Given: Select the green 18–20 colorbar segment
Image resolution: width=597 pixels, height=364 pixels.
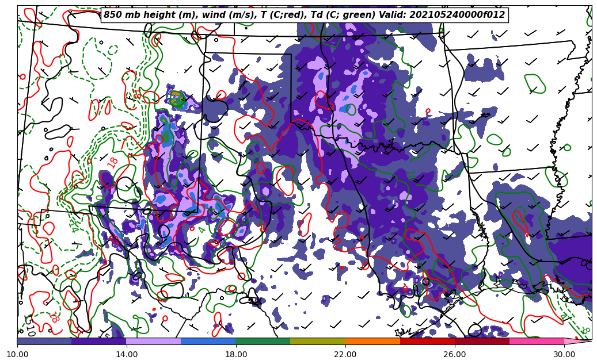Looking at the screenshot, I should coord(263,341).
